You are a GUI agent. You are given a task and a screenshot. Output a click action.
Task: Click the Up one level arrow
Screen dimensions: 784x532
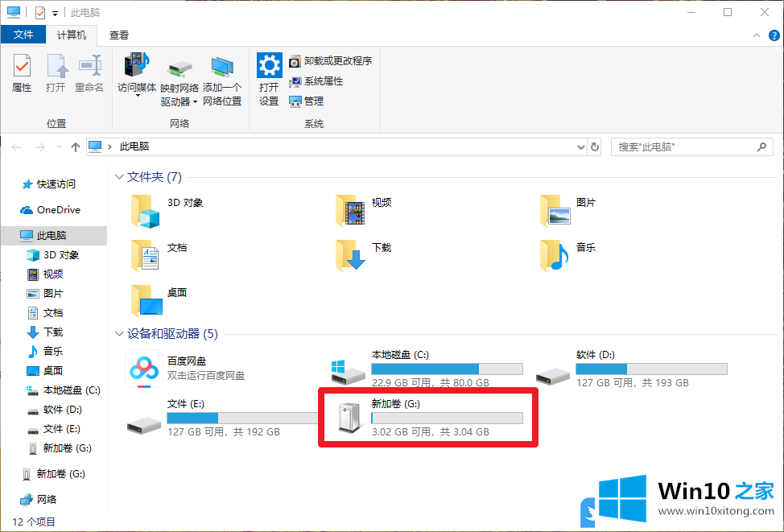click(x=76, y=147)
